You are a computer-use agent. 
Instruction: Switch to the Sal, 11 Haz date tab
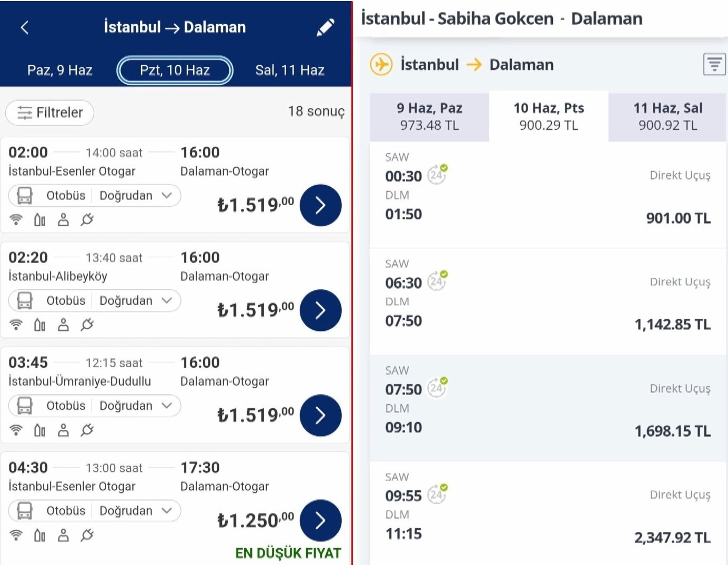[290, 70]
